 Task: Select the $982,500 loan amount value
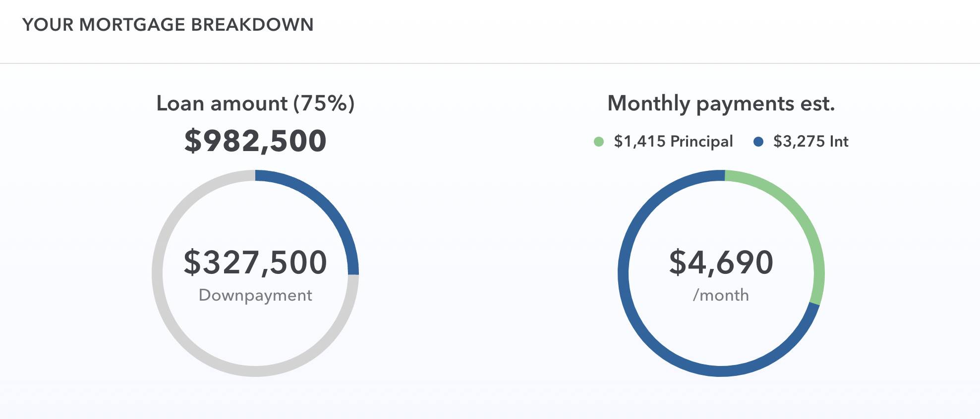[255, 141]
